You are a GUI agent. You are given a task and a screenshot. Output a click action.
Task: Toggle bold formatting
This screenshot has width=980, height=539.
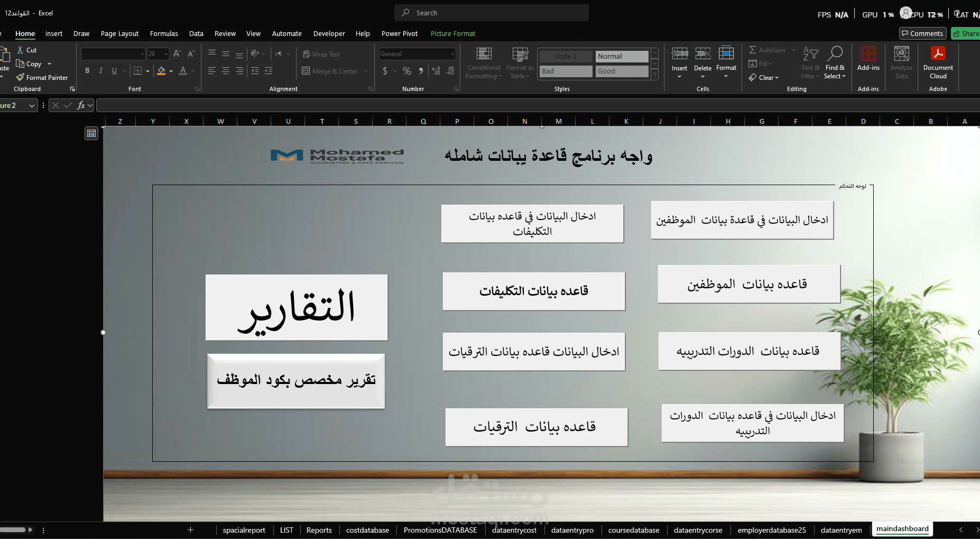tap(87, 70)
